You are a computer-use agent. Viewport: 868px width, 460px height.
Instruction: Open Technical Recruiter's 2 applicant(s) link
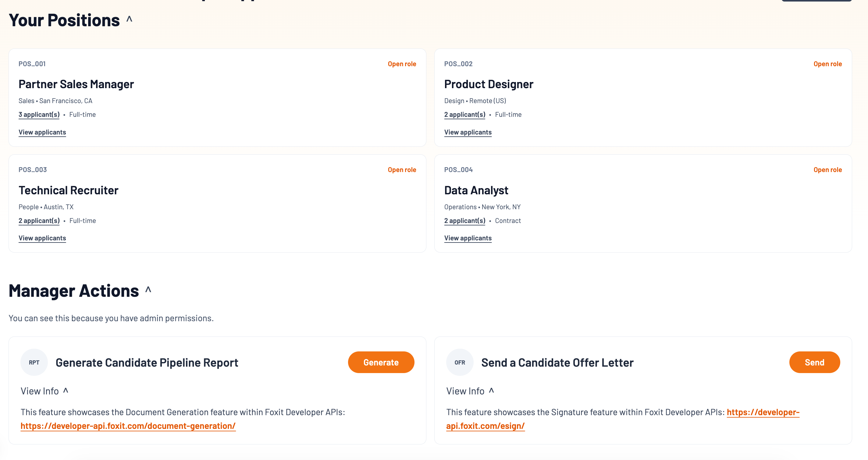click(39, 221)
